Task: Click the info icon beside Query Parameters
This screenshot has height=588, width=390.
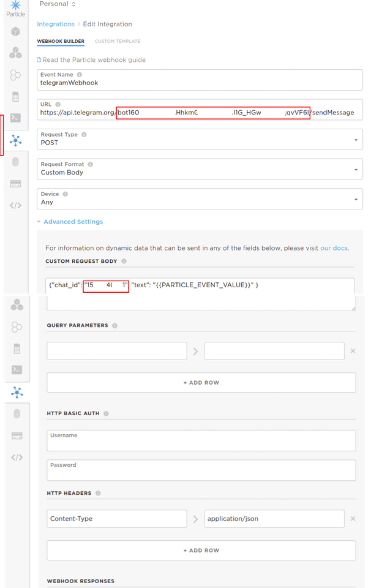Action: [x=114, y=326]
